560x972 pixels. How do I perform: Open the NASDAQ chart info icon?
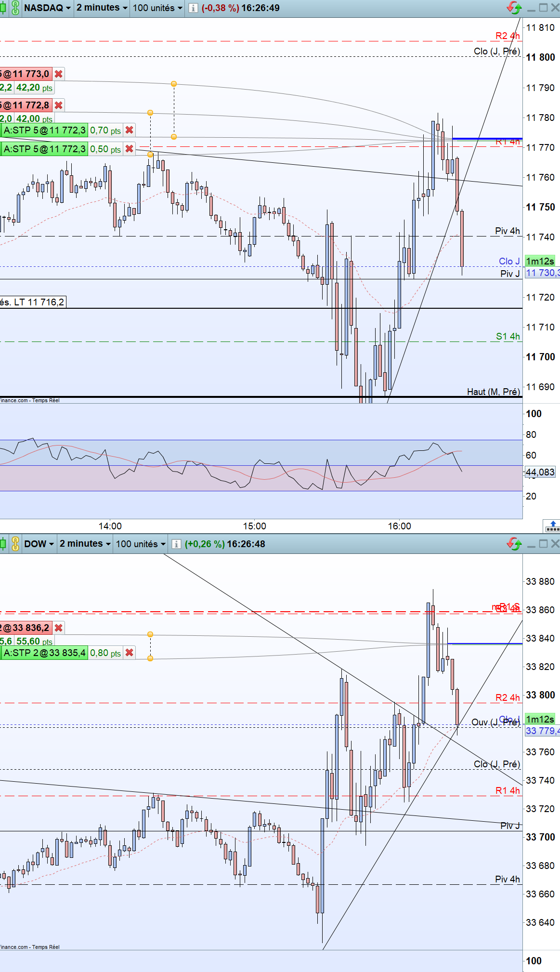193,8
